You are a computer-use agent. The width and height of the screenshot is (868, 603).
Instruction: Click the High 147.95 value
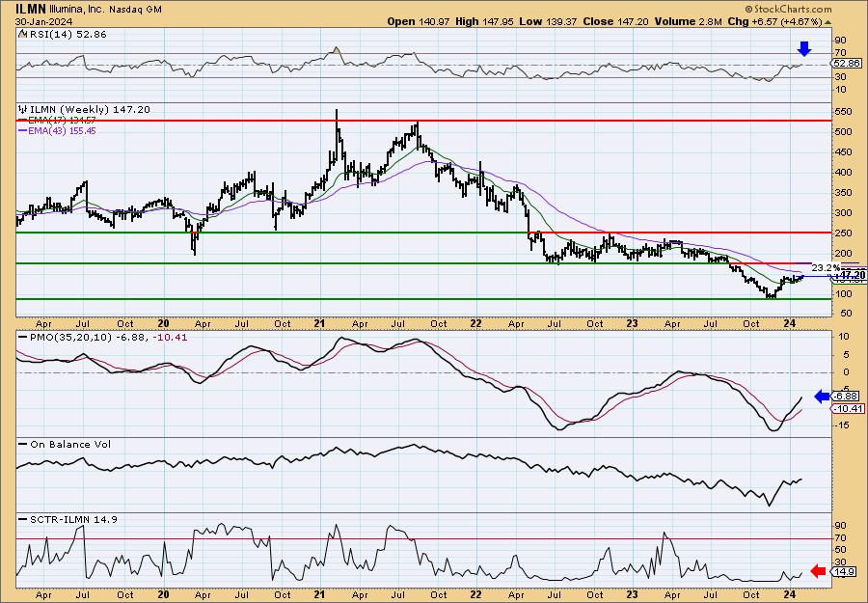click(x=484, y=21)
